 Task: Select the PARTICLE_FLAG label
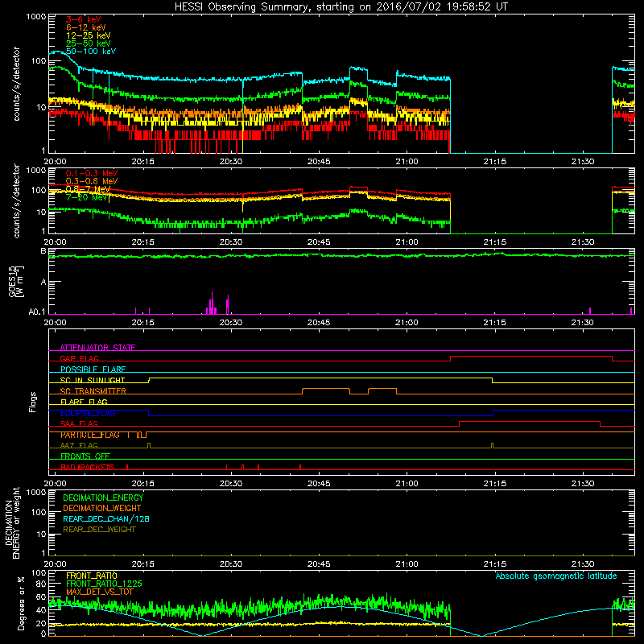[x=90, y=435]
